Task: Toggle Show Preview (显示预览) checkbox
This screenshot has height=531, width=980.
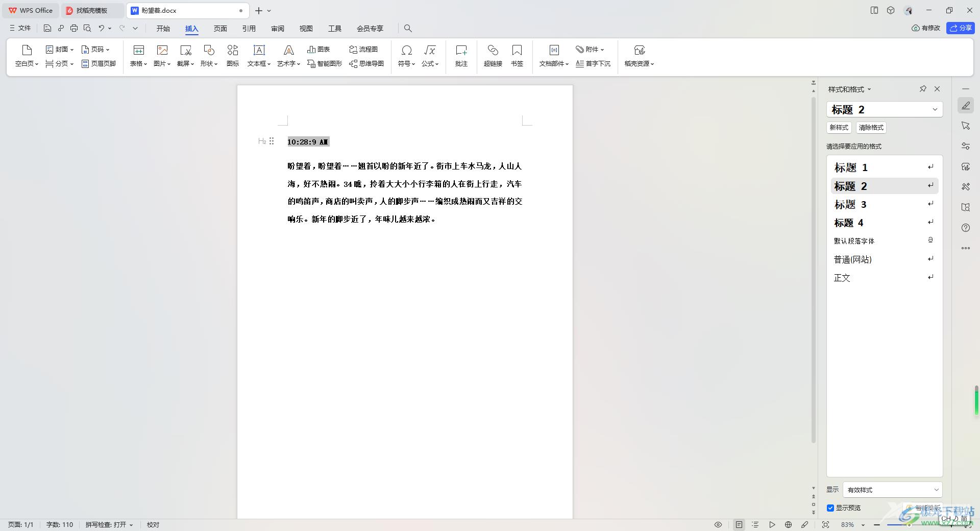Action: point(830,508)
